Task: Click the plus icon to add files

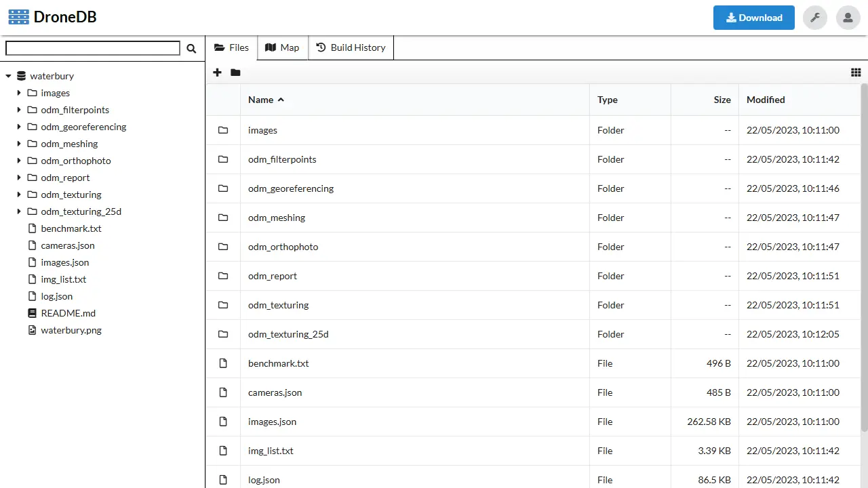Action: pyautogui.click(x=217, y=73)
